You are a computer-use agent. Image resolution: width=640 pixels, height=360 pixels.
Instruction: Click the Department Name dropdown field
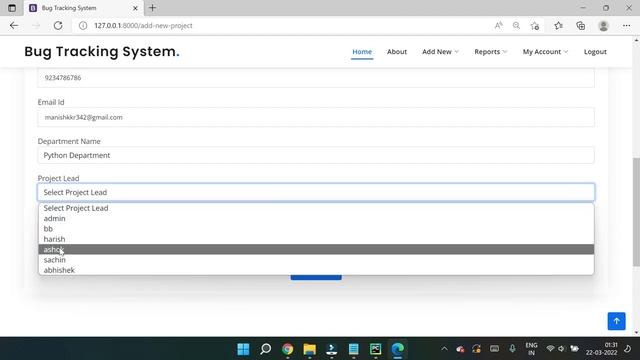316,155
